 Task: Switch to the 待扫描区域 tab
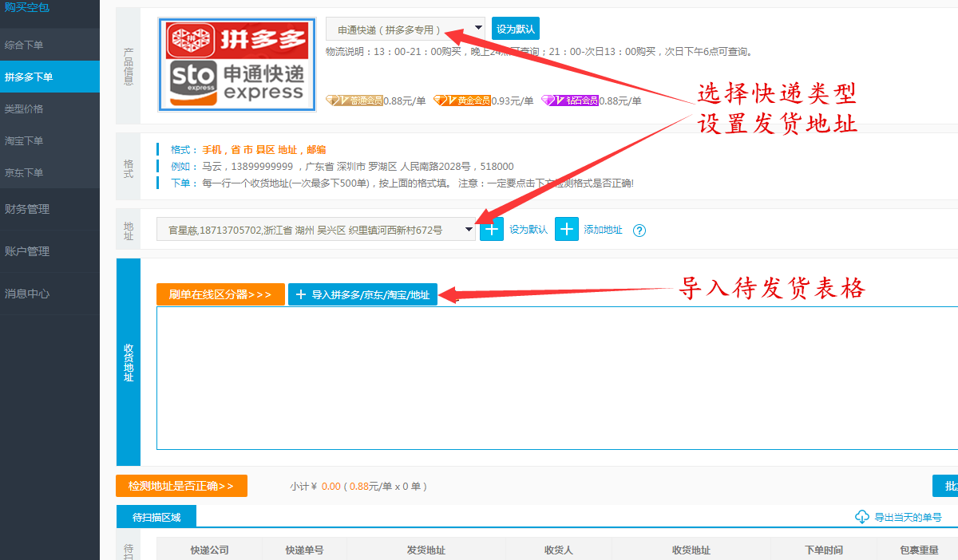pyautogui.click(x=156, y=517)
